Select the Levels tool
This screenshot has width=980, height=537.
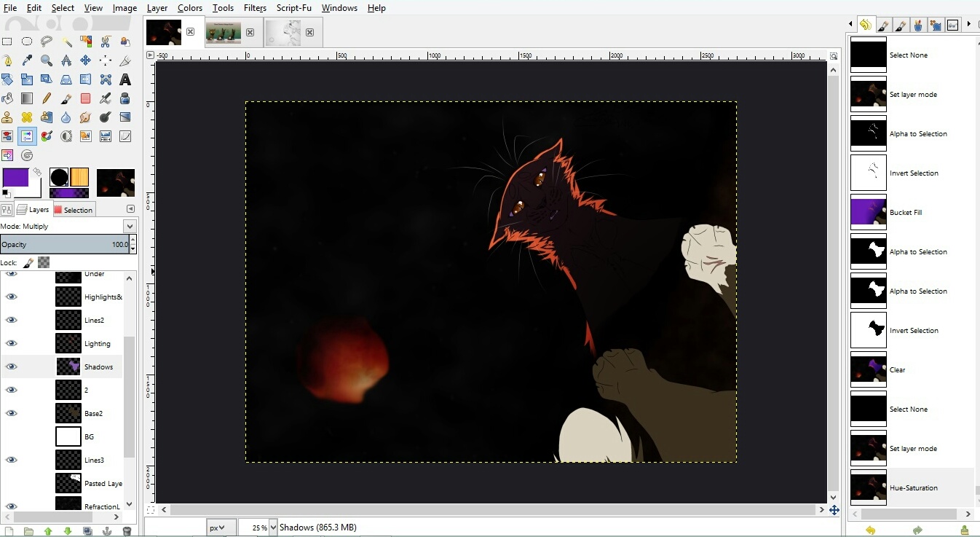pyautogui.click(x=106, y=136)
